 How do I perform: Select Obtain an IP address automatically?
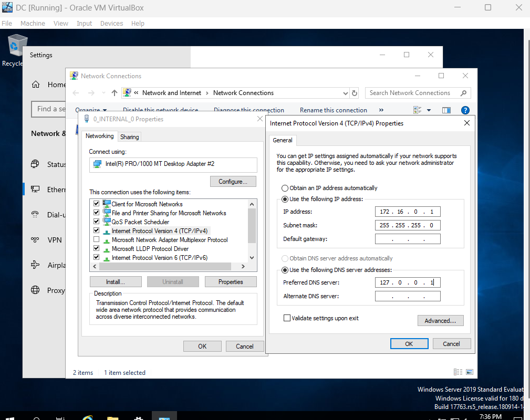coord(285,188)
